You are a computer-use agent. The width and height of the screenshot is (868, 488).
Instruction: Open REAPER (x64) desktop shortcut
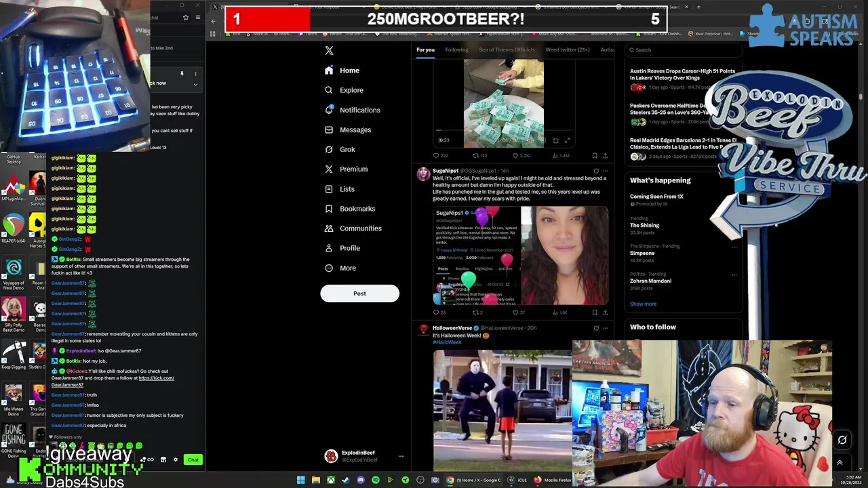(14, 228)
